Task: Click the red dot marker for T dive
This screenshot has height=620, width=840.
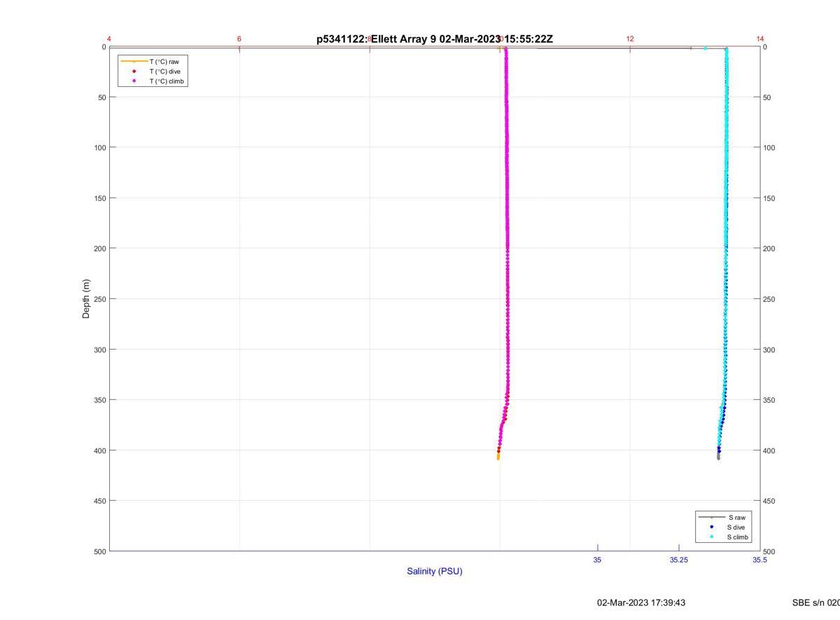Action: (x=134, y=71)
